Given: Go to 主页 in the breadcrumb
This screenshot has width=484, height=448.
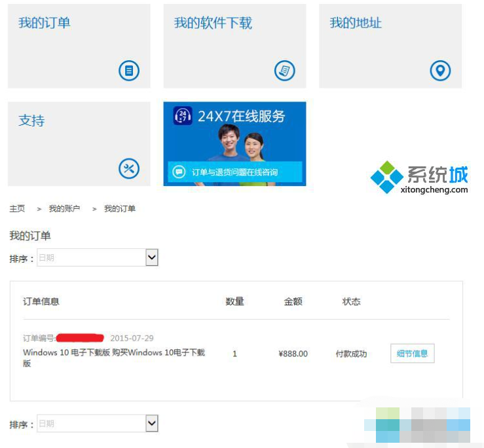Looking at the screenshot, I should (17, 208).
